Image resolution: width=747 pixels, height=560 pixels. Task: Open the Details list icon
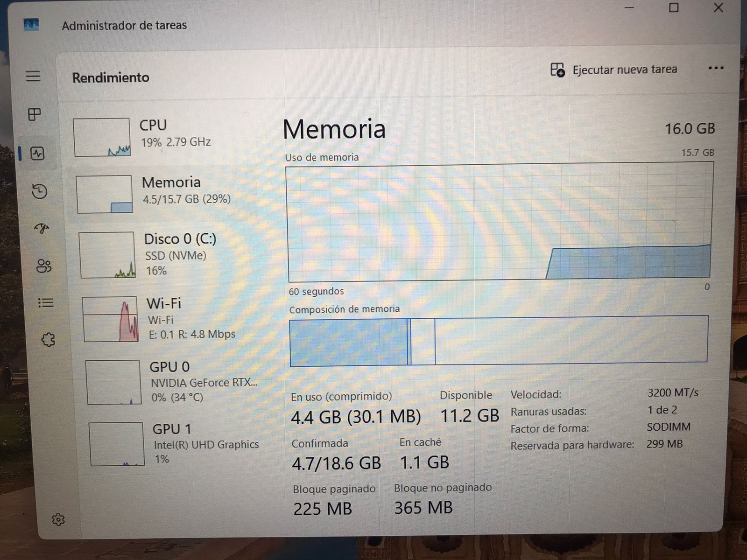click(x=46, y=303)
